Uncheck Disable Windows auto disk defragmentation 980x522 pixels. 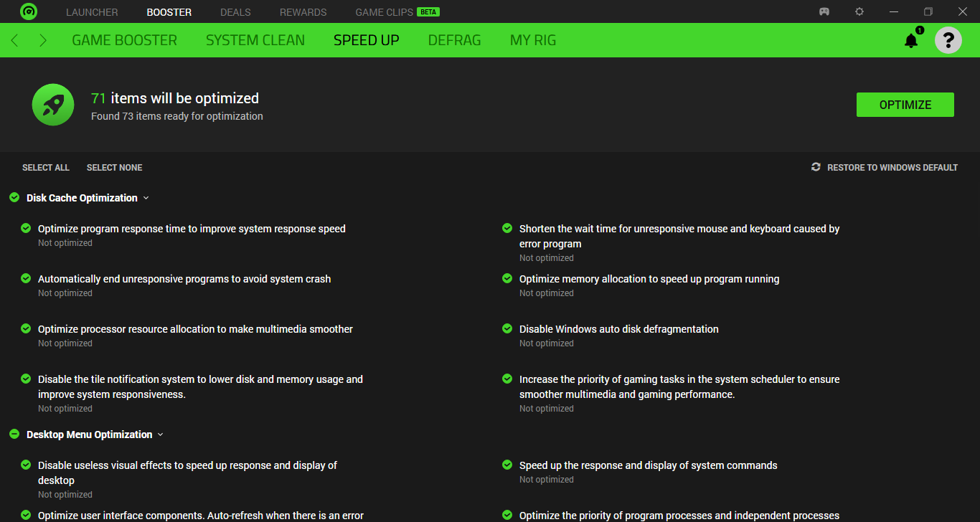tap(507, 329)
